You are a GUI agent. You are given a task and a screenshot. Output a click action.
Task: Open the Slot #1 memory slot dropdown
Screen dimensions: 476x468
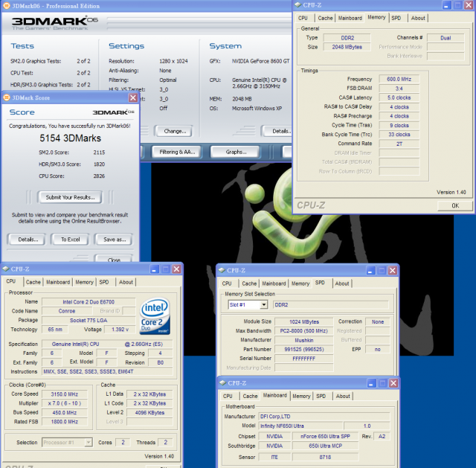pyautogui.click(x=264, y=304)
